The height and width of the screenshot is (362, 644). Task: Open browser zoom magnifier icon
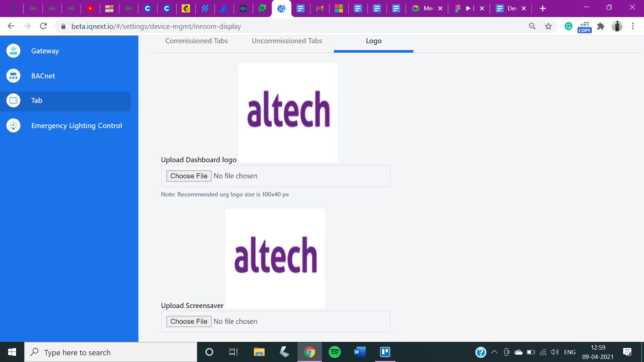click(x=532, y=26)
